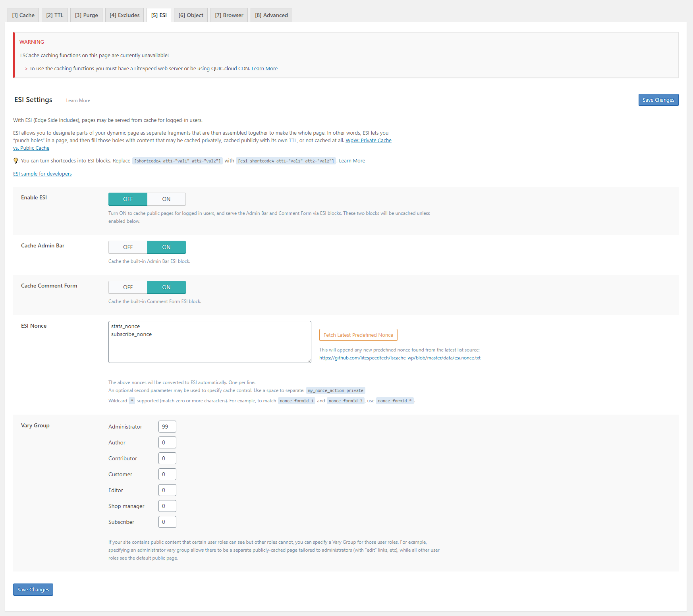Click the Customer vary group field
This screenshot has width=693, height=616.
tap(167, 474)
